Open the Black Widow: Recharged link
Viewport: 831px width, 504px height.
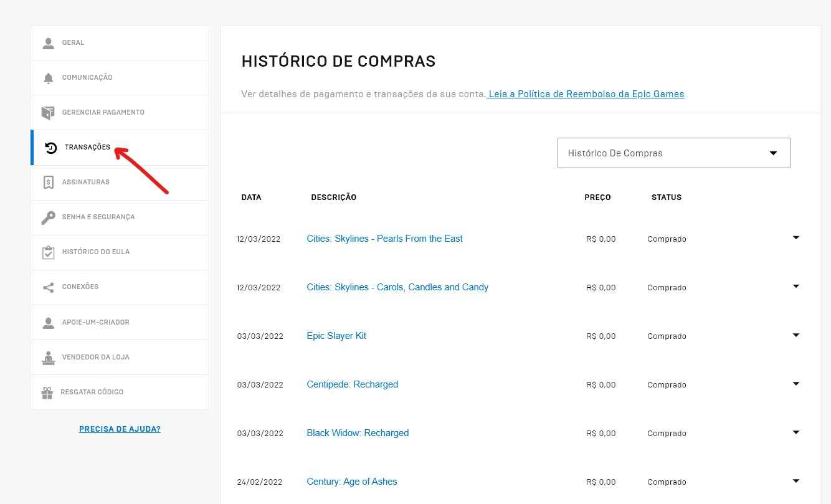358,433
